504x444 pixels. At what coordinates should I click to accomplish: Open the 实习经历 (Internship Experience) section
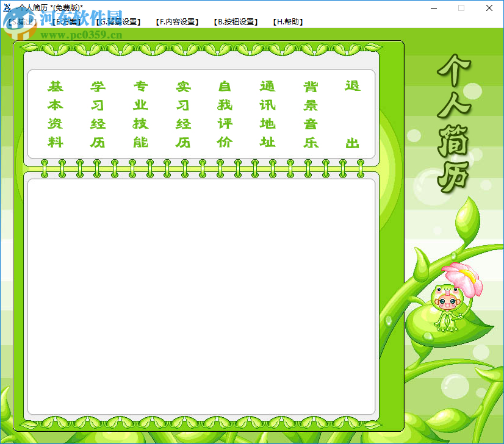[182, 114]
